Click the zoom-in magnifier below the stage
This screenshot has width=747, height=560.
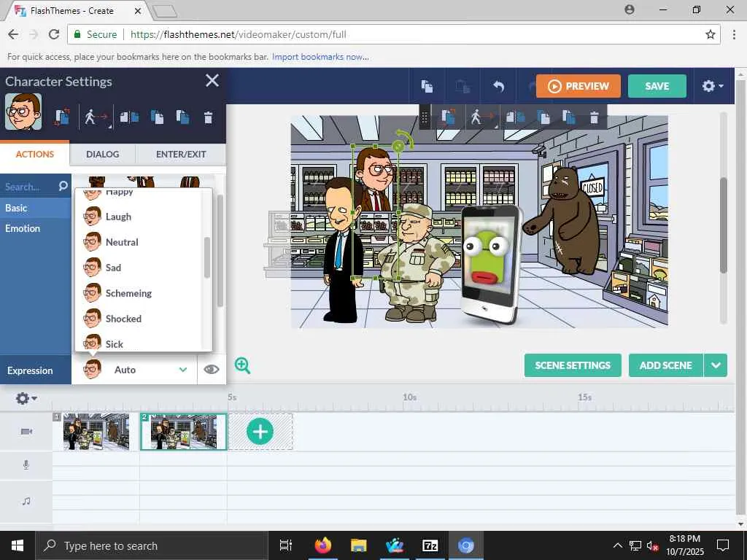coord(242,366)
